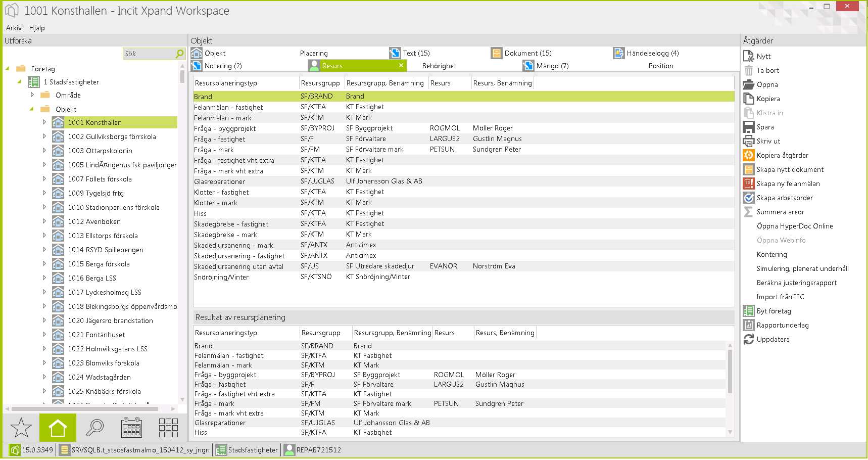Viewport: 868px width, 460px height.
Task: Open the Arkiv menu
Action: [x=14, y=28]
